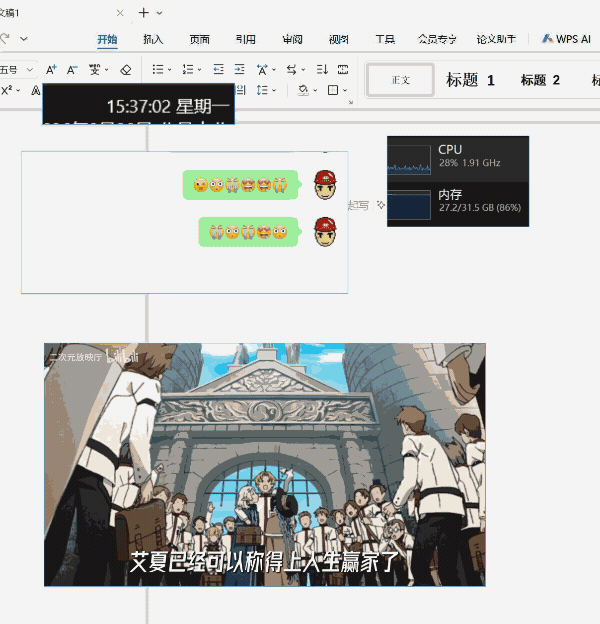Open the 页面 tab

[x=200, y=39]
